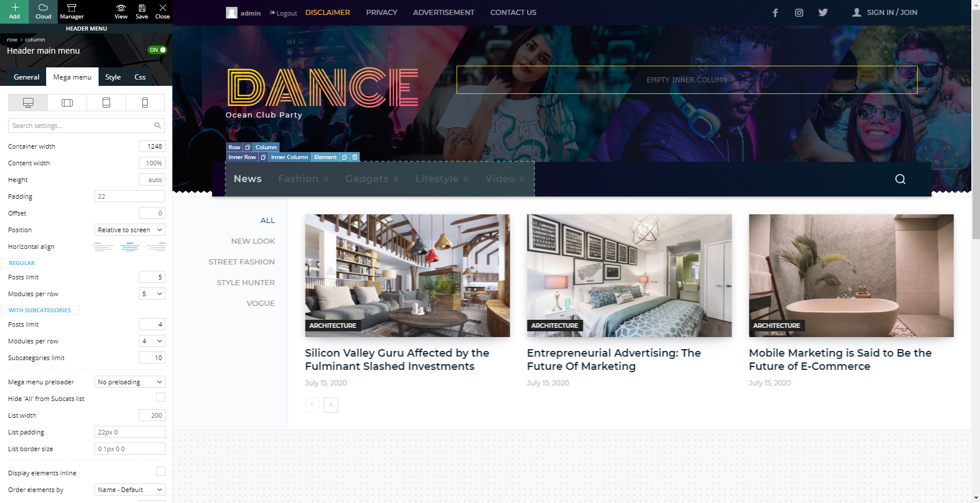Open Mega menu preloader dropdown
The height and width of the screenshot is (503, 980).
tap(130, 382)
